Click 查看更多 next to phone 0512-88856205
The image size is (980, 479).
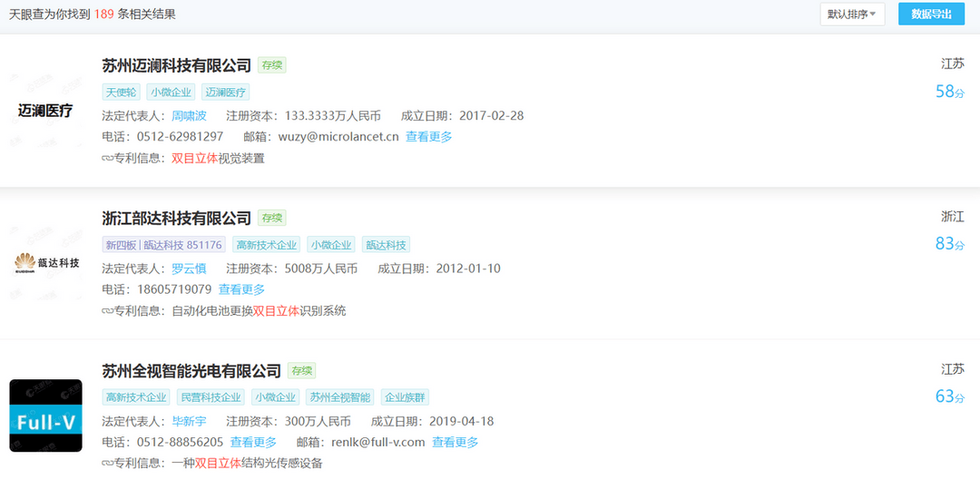pyautogui.click(x=253, y=442)
